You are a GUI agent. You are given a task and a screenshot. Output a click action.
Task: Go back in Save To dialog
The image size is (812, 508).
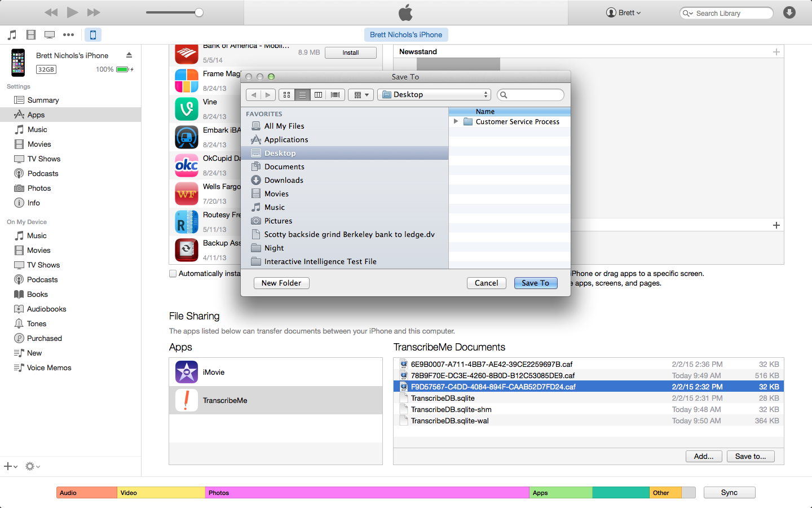pyautogui.click(x=254, y=95)
